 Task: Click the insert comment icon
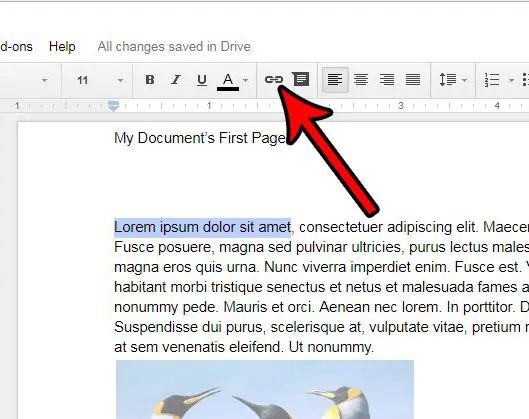(x=300, y=80)
